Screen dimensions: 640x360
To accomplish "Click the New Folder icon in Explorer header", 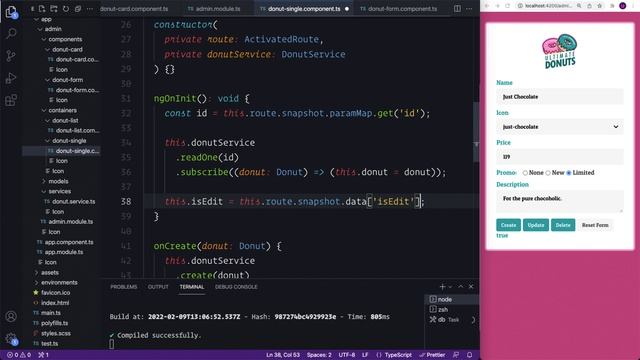I will click(53, 9).
